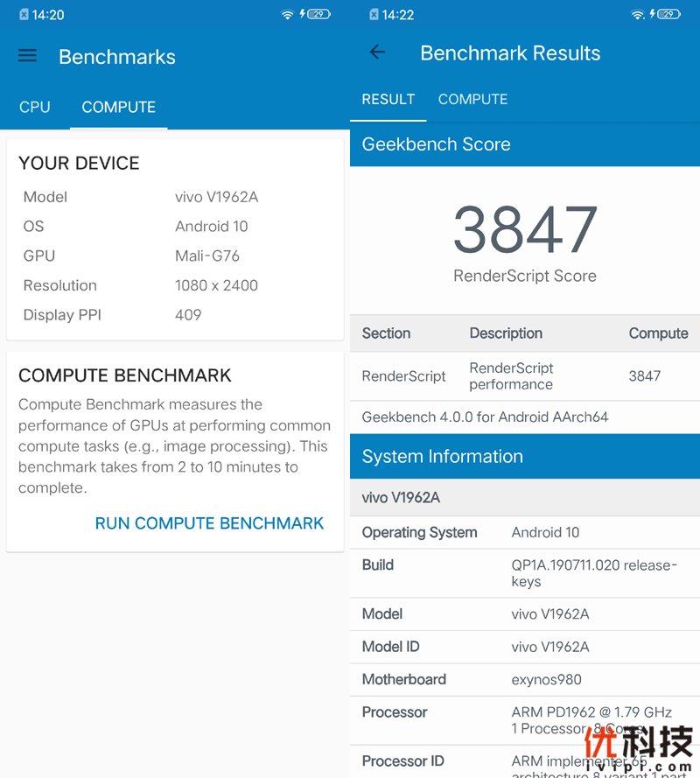The width and height of the screenshot is (700, 778).
Task: Open the navigation drawer menu
Action: 27,56
